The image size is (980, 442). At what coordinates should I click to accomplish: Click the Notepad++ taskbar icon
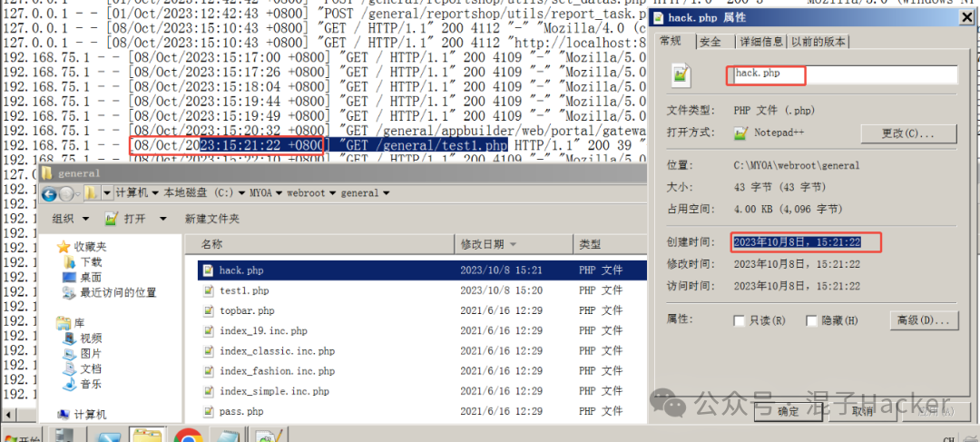point(270,436)
